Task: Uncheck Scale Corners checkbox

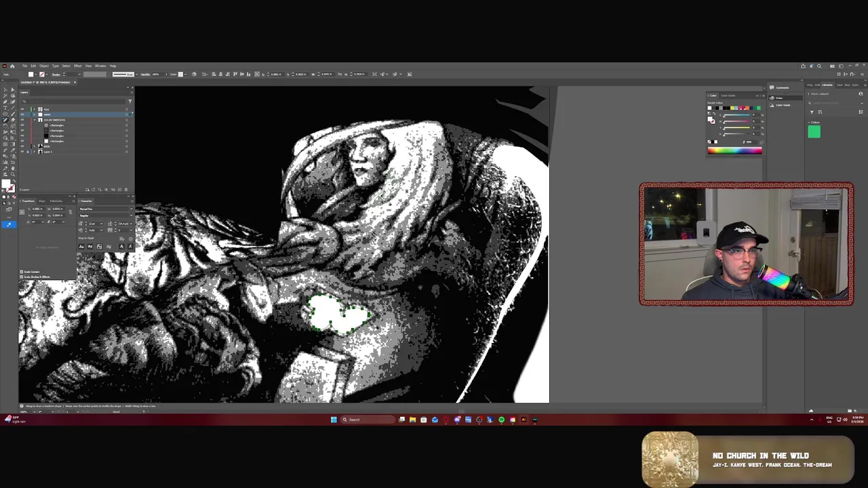Action: [21, 272]
